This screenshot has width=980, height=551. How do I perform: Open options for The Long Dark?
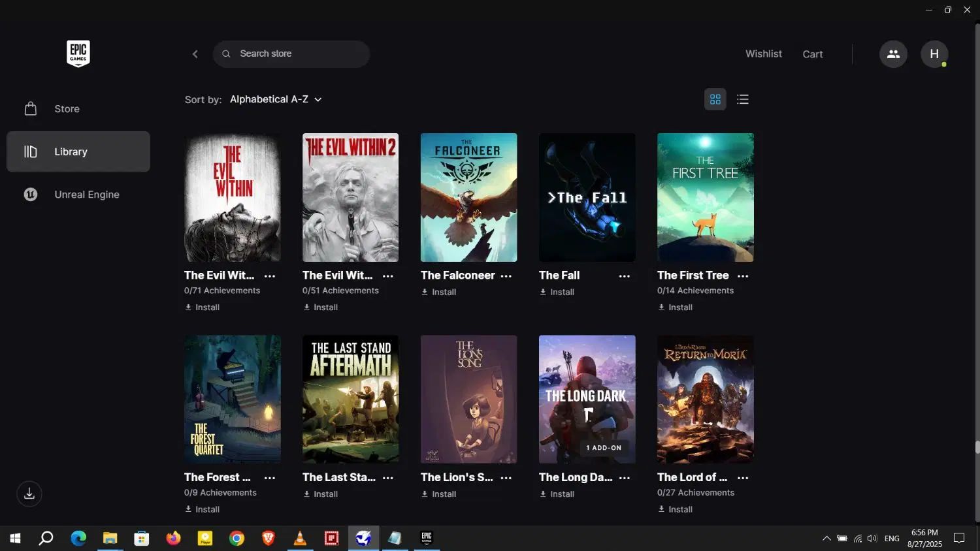point(625,478)
